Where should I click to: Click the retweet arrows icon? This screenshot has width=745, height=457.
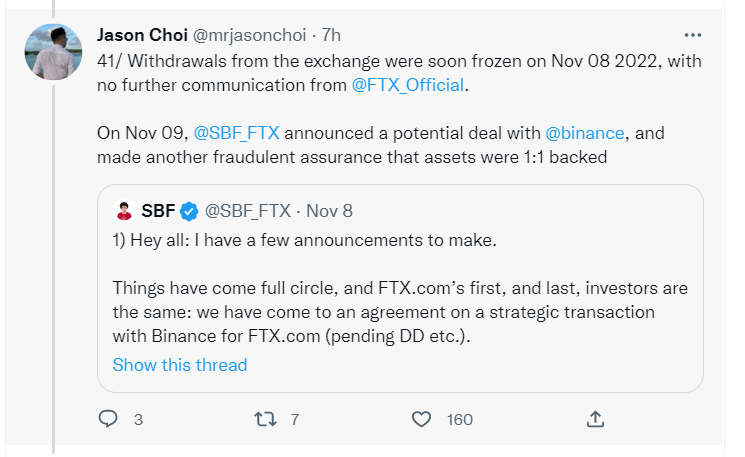(265, 419)
